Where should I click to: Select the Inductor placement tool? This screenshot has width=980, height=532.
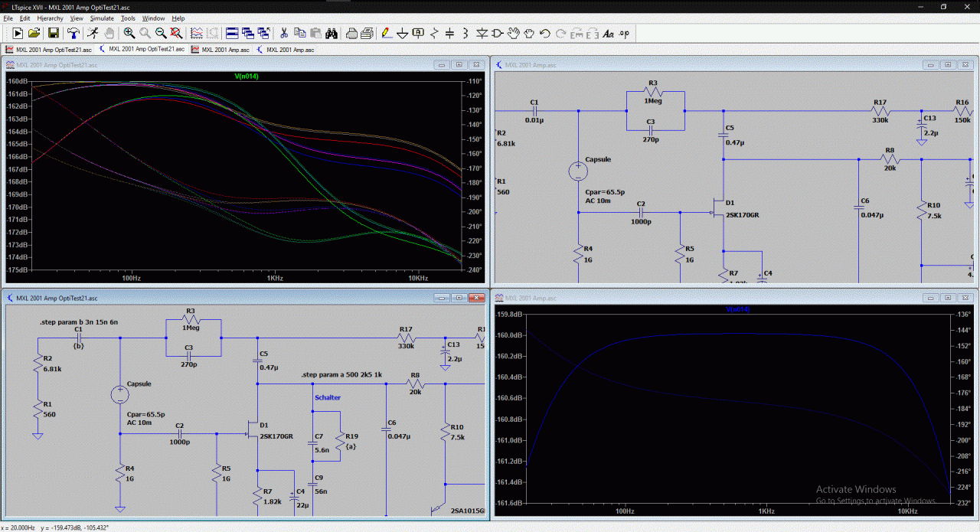tap(466, 33)
